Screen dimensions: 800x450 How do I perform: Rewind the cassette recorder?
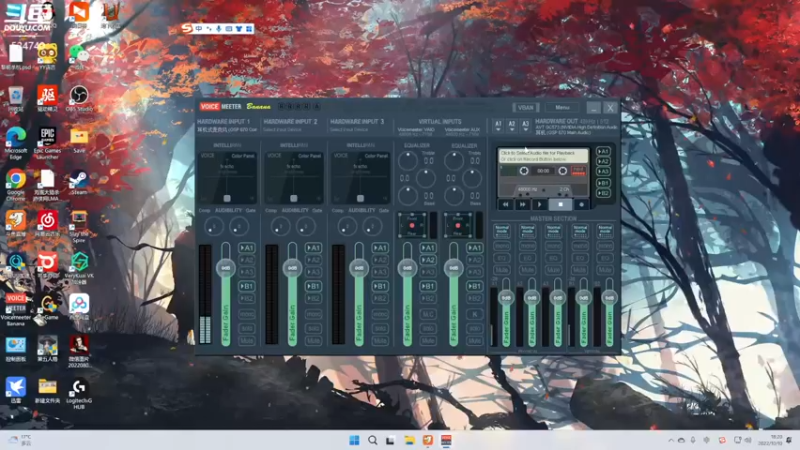click(x=506, y=205)
